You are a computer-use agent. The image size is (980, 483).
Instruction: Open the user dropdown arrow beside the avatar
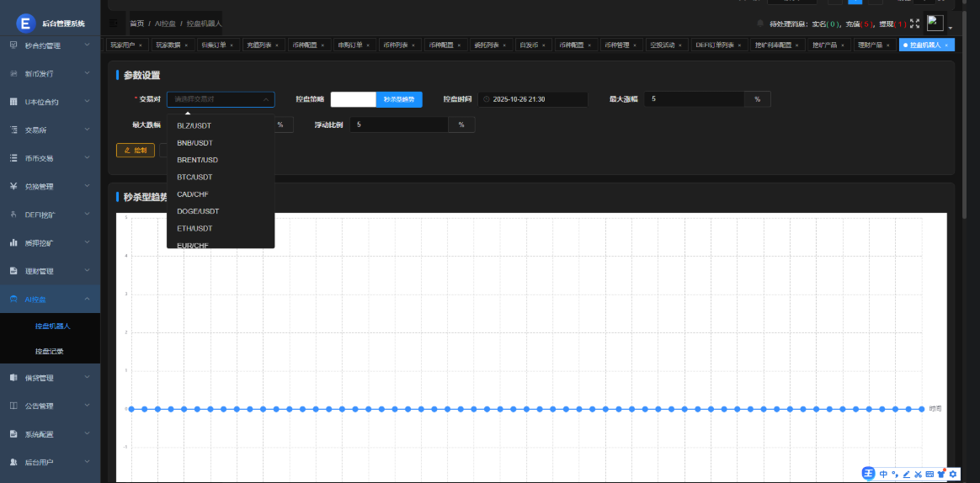click(950, 28)
